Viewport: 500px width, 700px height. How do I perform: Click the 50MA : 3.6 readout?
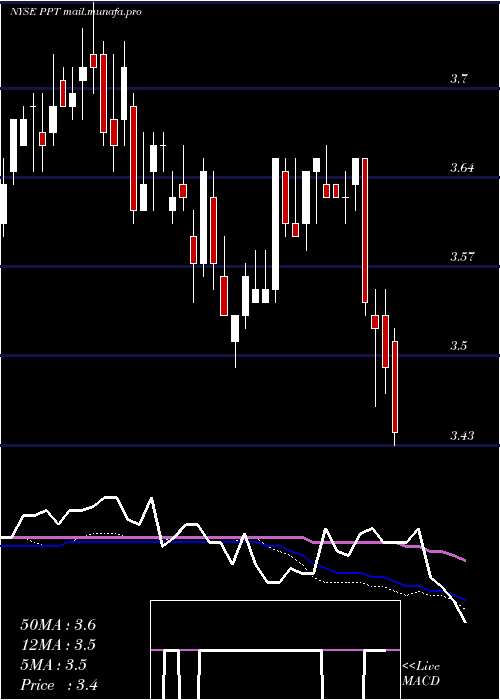pos(58,625)
